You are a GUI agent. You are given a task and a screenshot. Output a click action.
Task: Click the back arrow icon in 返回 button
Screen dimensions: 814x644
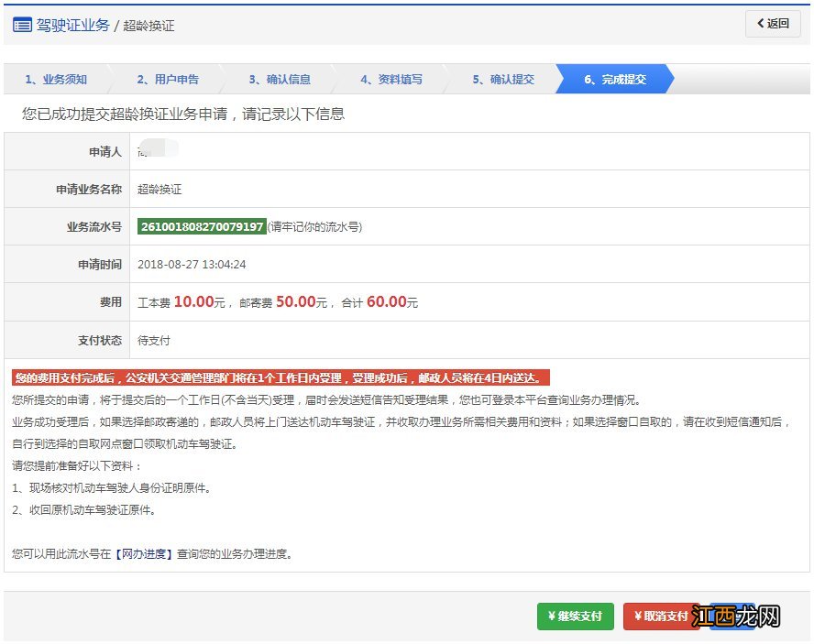pyautogui.click(x=759, y=22)
